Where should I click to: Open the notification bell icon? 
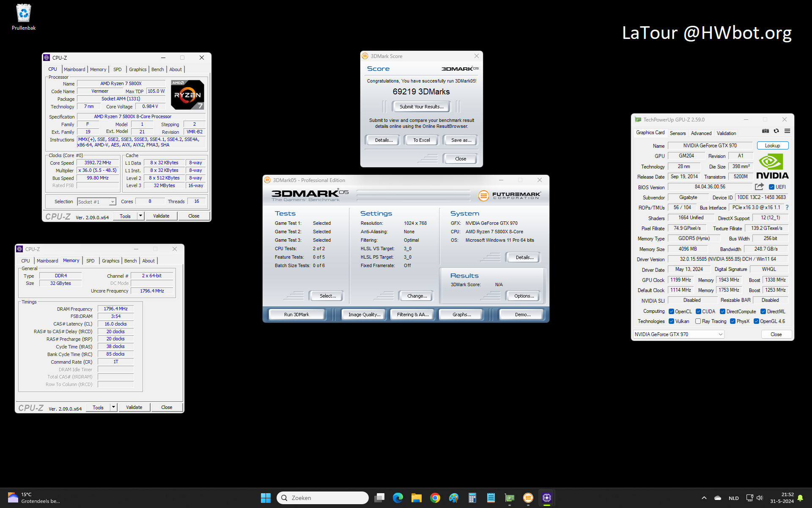pyautogui.click(x=800, y=498)
